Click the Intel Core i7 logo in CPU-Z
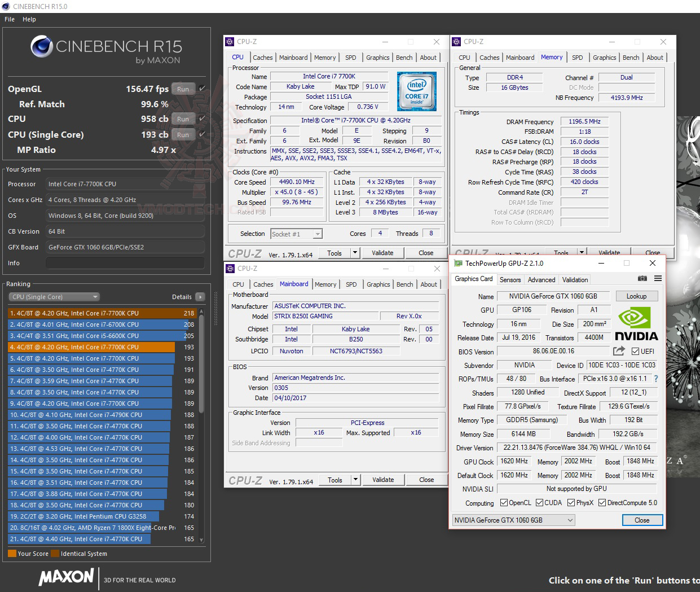 coord(416,91)
